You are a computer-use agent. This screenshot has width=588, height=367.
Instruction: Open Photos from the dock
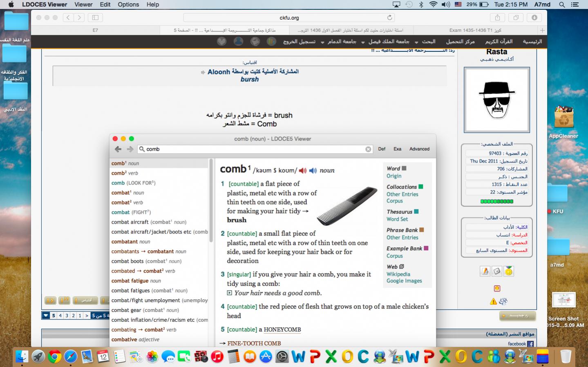pyautogui.click(x=152, y=357)
